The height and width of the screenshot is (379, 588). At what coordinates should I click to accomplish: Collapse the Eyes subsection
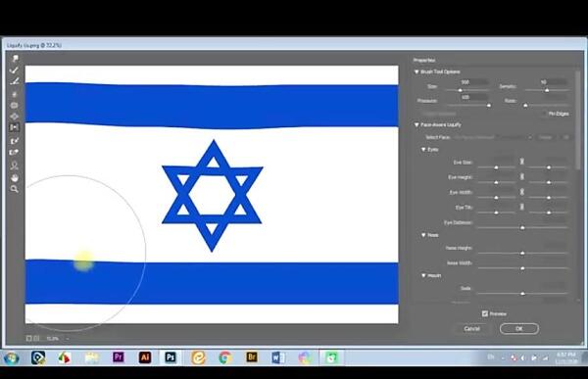[423, 149]
